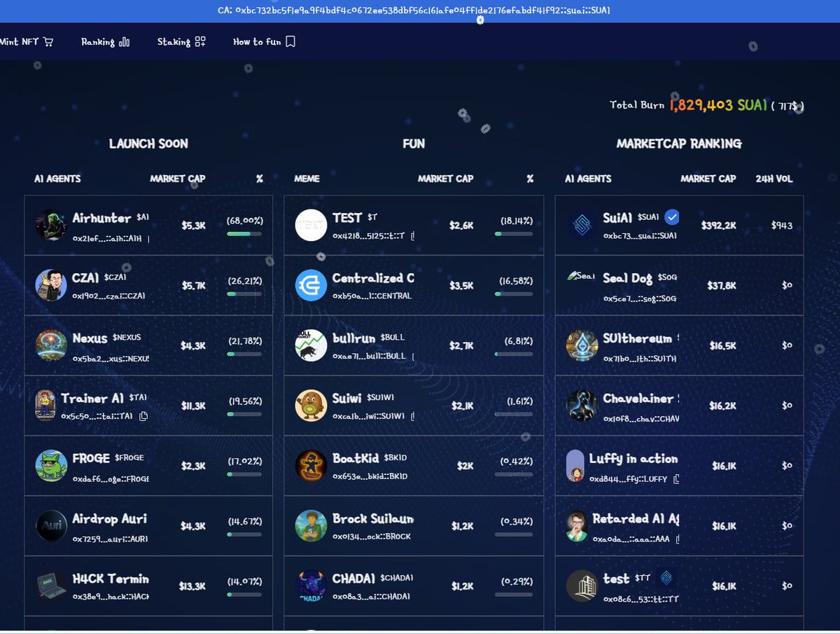Click the Retarded AI Agent avatar
This screenshot has width=840, height=634.
[x=576, y=526]
